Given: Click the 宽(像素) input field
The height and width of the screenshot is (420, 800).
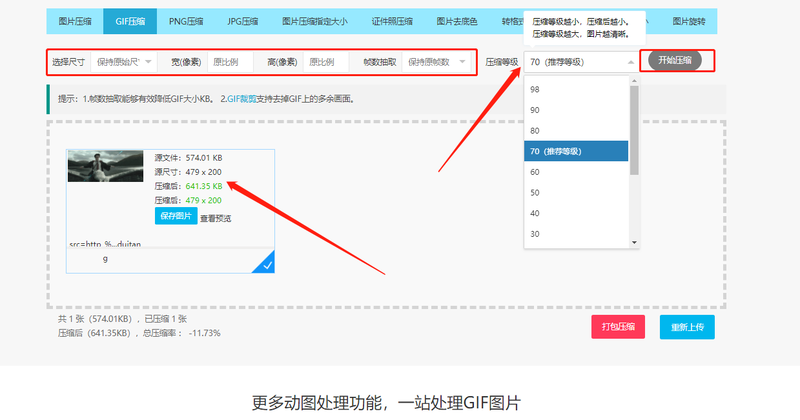Looking at the screenshot, I should click(230, 62).
